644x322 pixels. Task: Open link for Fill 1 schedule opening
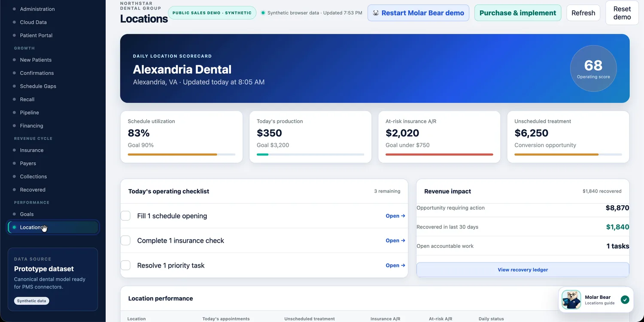point(395,216)
